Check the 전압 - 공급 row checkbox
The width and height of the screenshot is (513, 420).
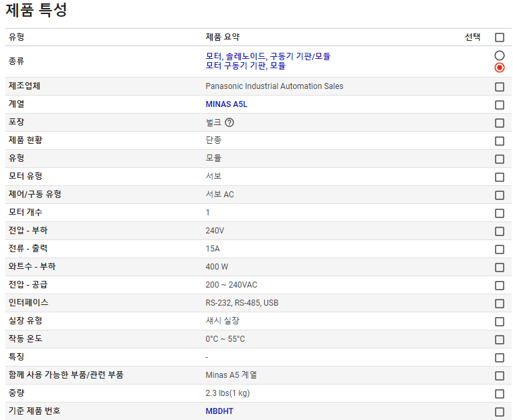[499, 286]
